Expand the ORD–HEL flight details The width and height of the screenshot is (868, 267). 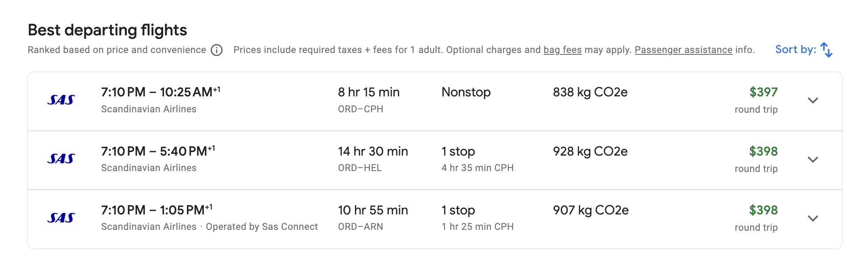pos(813,160)
